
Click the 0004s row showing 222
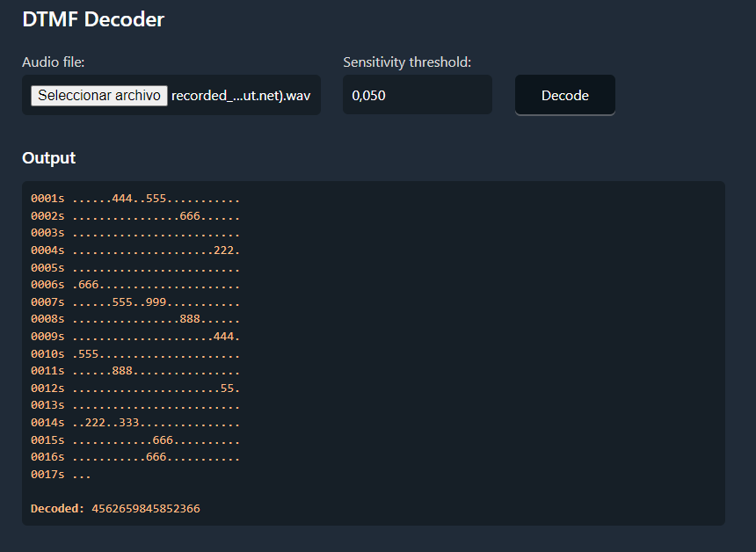coord(135,251)
